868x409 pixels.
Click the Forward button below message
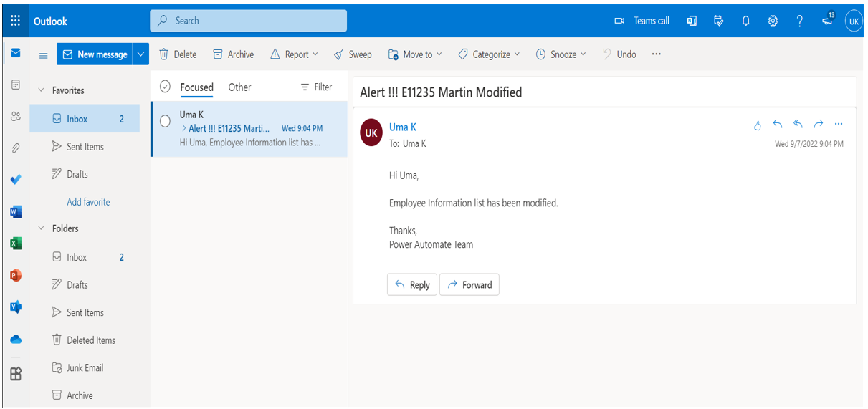[x=469, y=284]
